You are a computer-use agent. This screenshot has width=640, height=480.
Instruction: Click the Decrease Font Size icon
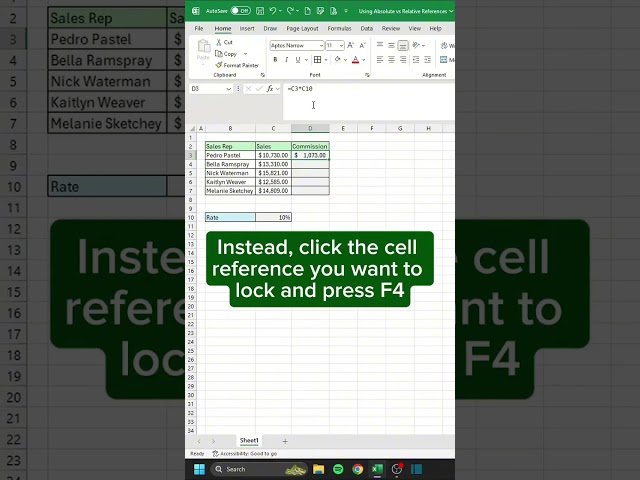(x=362, y=45)
